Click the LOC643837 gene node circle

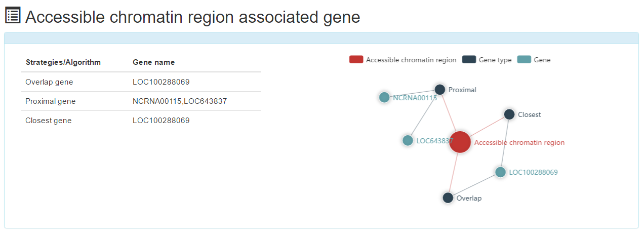tap(408, 140)
